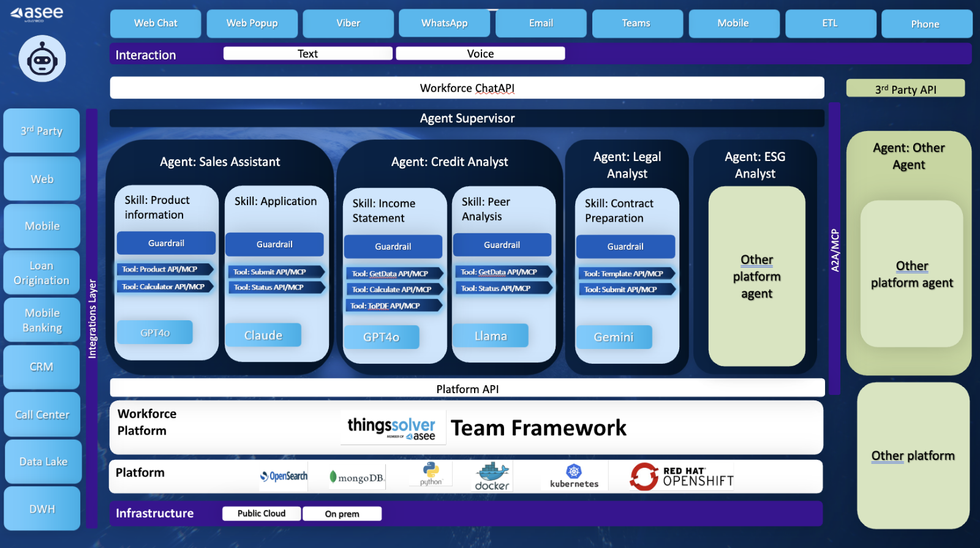This screenshot has width=980, height=548.
Task: Select the Viber channel box
Action: tap(348, 23)
